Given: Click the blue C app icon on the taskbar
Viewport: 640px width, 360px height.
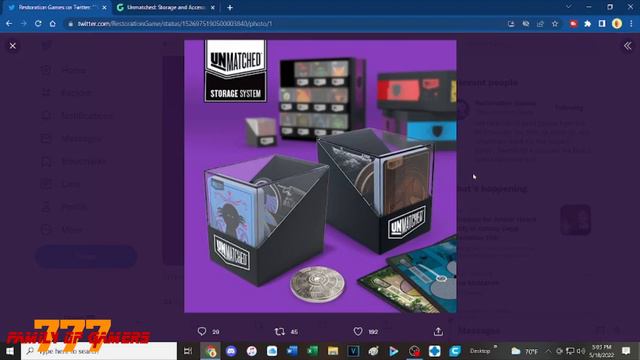Looking at the screenshot, I should pos(455,351).
